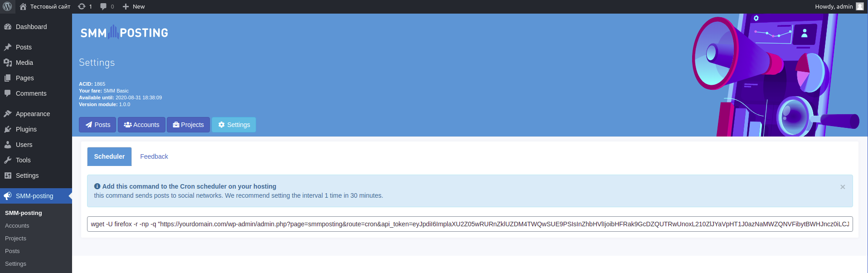The width and height of the screenshot is (868, 273).
Task: Open the home icon for Тестовый сайт
Action: tap(23, 6)
